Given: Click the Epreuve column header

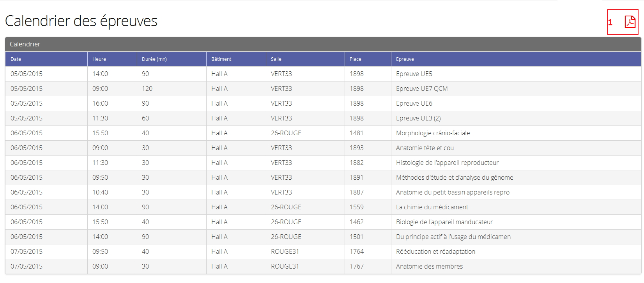Looking at the screenshot, I should tap(405, 59).
